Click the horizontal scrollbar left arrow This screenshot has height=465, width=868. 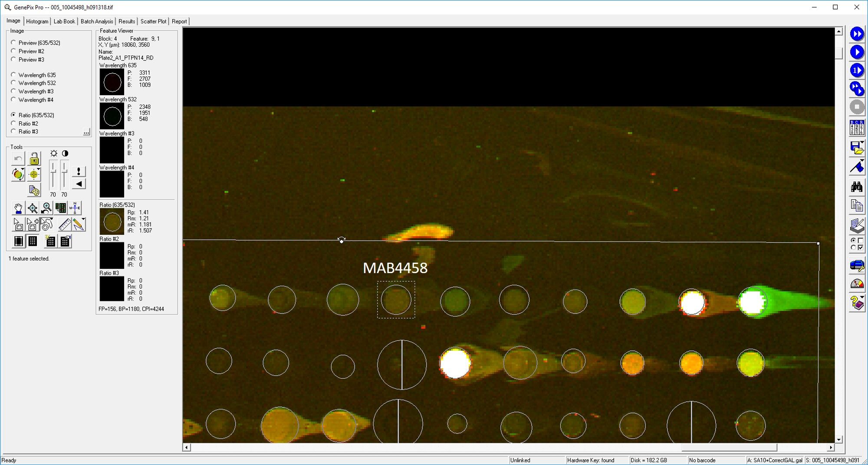pos(187,447)
